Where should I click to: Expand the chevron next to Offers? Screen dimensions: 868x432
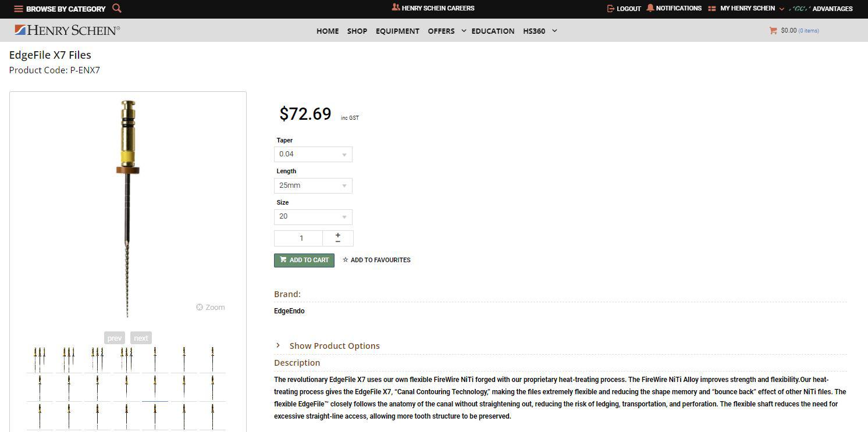tap(464, 30)
